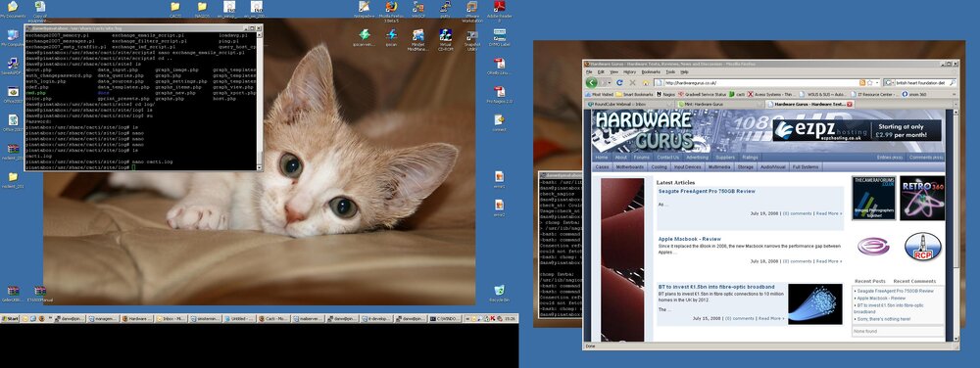The height and width of the screenshot is (368, 980).
Task: Open the Apple Macbook - Review article
Action: click(689, 239)
